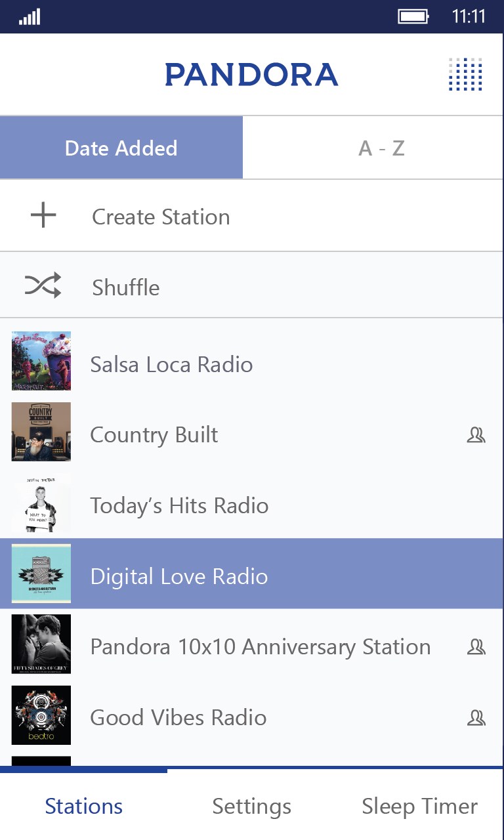504x840 pixels.
Task: Open the Sleep Timer tab
Action: (x=419, y=806)
